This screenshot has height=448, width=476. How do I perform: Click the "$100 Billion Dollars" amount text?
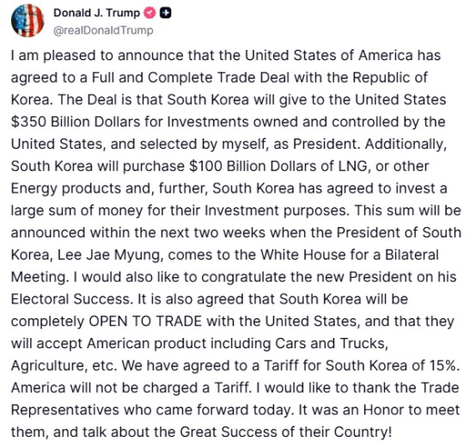point(252,167)
